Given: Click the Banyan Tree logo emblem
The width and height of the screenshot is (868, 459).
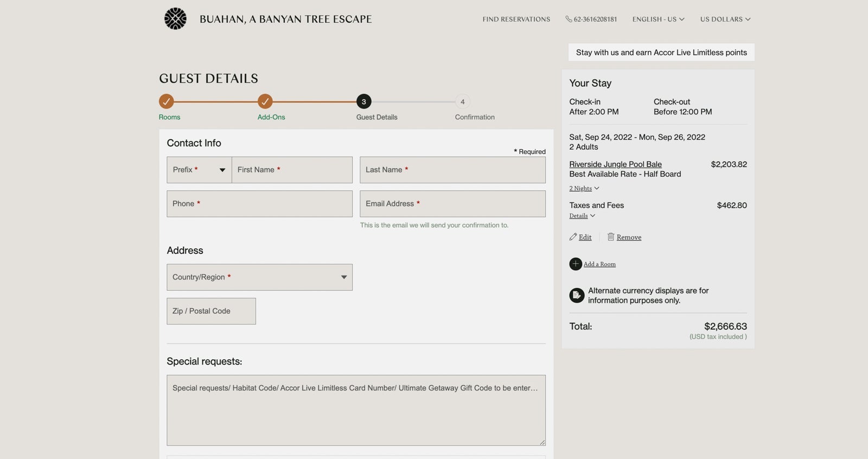Looking at the screenshot, I should coord(175,18).
